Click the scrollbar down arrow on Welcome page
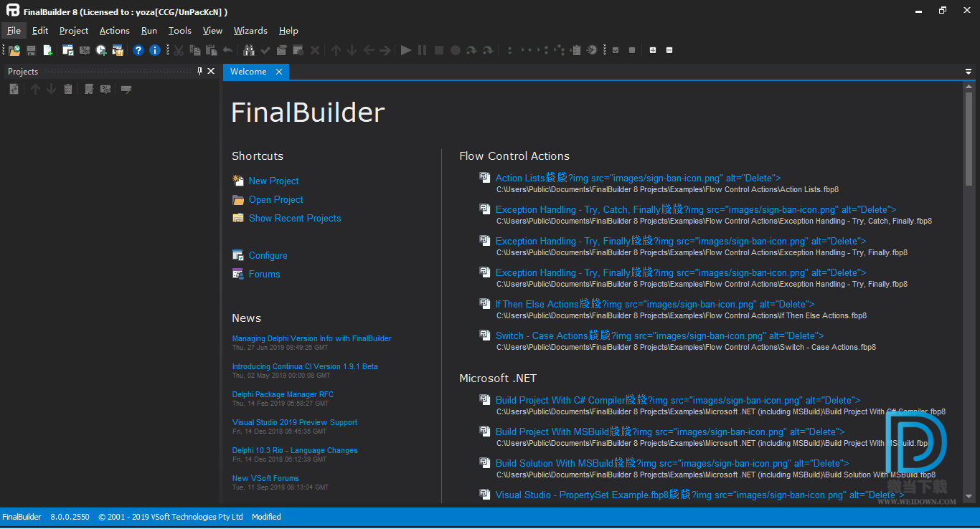This screenshot has height=529, width=980. (969, 495)
